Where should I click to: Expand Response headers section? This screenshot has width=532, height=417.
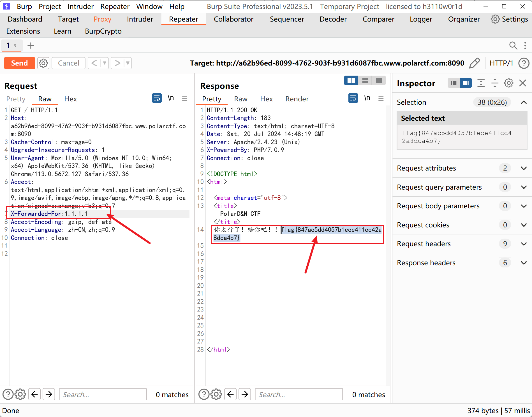pyautogui.click(x=523, y=263)
